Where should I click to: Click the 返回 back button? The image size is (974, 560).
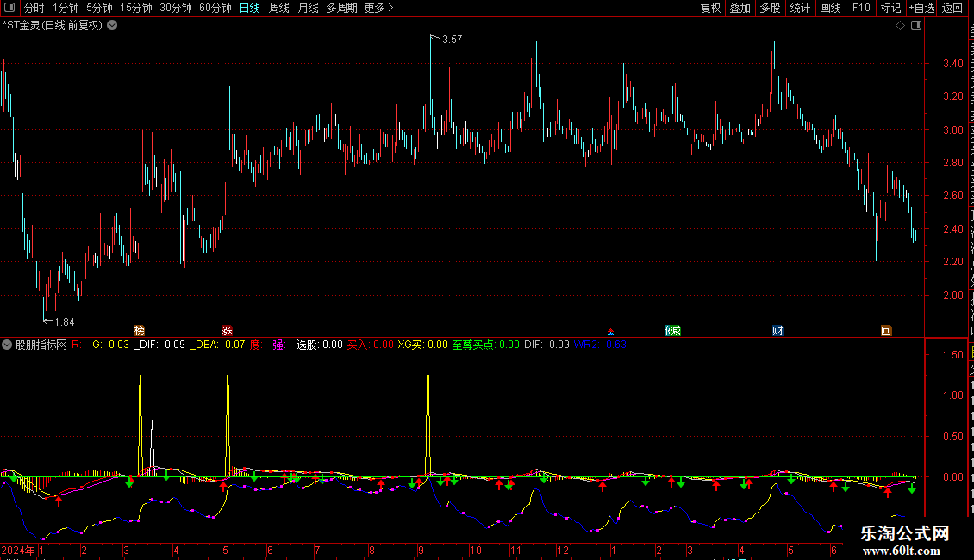pos(952,8)
